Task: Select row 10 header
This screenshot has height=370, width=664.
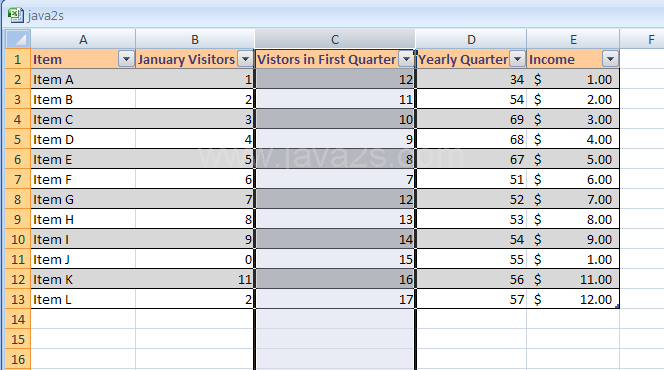Action: click(x=18, y=239)
